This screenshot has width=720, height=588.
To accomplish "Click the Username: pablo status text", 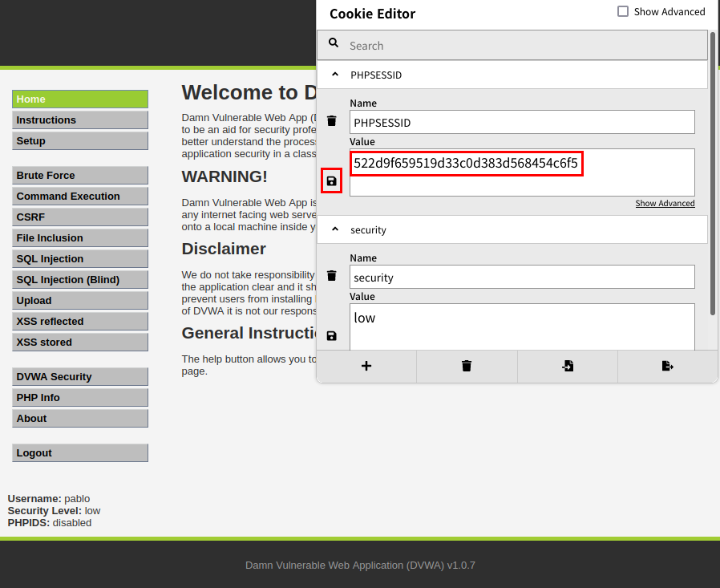I will click(x=49, y=499).
